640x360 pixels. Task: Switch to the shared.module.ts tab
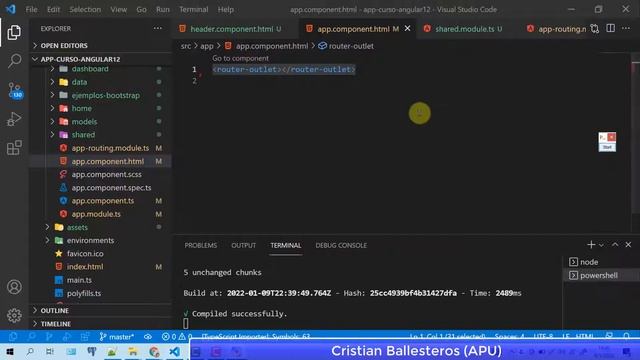pyautogui.click(x=464, y=29)
